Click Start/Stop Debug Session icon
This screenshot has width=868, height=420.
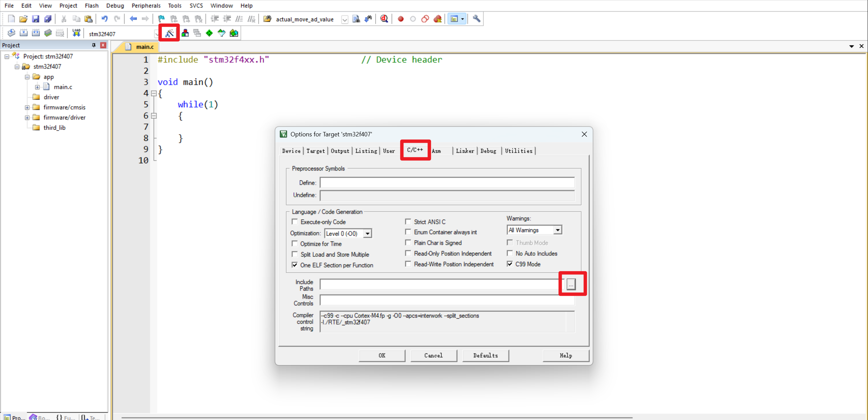[384, 19]
